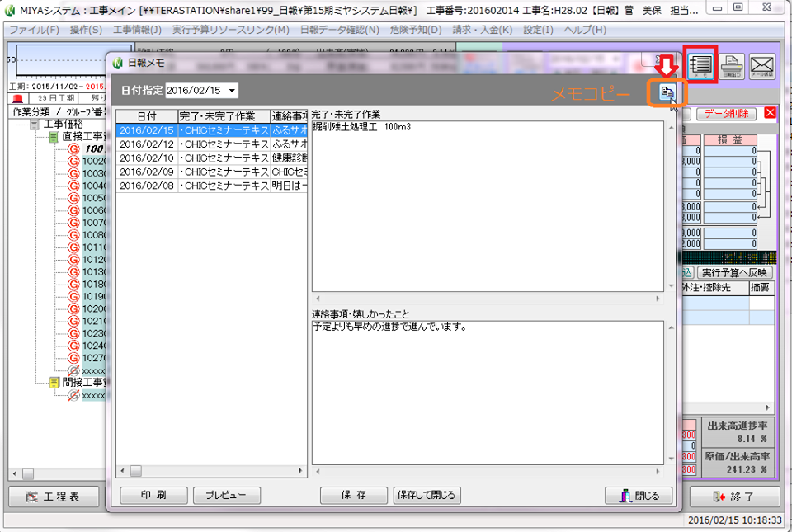Viewport: 792px width, 532px height.
Task: Click the memo list horizontal scrollbar thumb
Action: pyautogui.click(x=136, y=471)
